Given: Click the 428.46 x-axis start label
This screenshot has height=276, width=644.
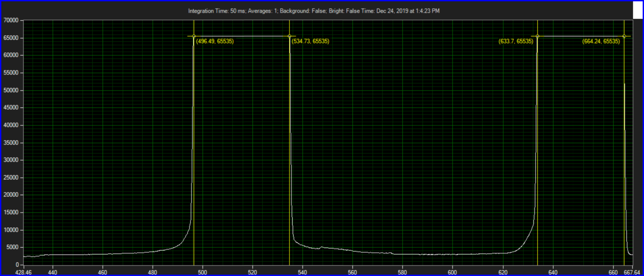Looking at the screenshot, I should pos(23,272).
